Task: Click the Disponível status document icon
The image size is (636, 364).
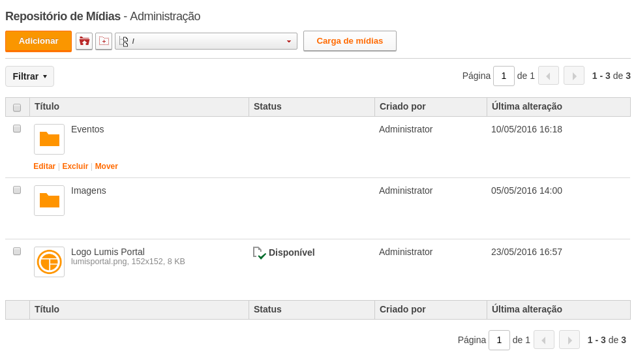Action: [x=259, y=253]
